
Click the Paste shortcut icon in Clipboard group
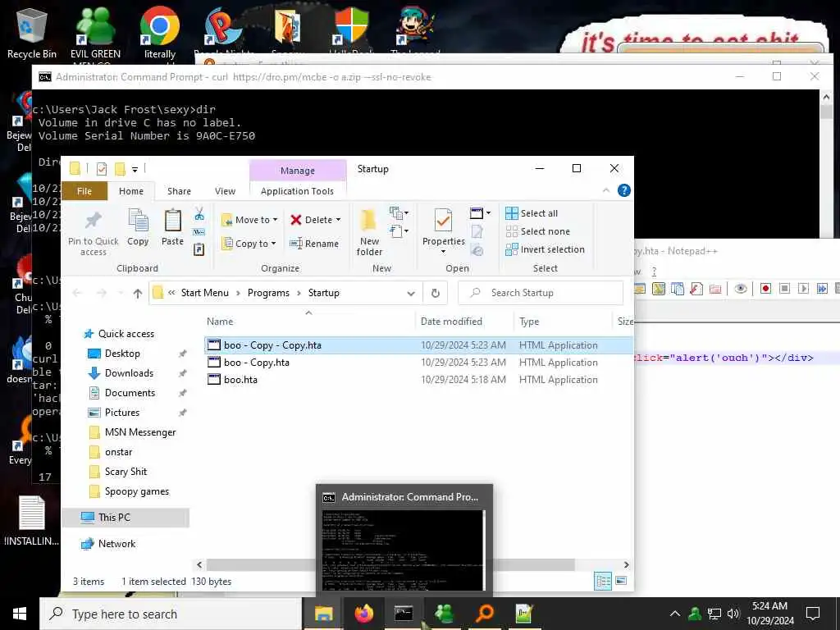pyautogui.click(x=199, y=249)
